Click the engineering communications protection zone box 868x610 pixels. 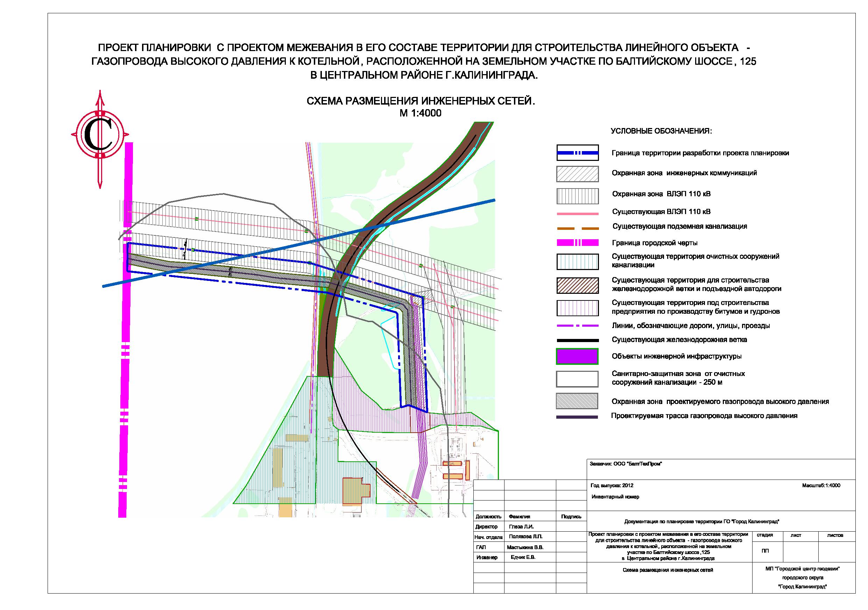tap(577, 174)
